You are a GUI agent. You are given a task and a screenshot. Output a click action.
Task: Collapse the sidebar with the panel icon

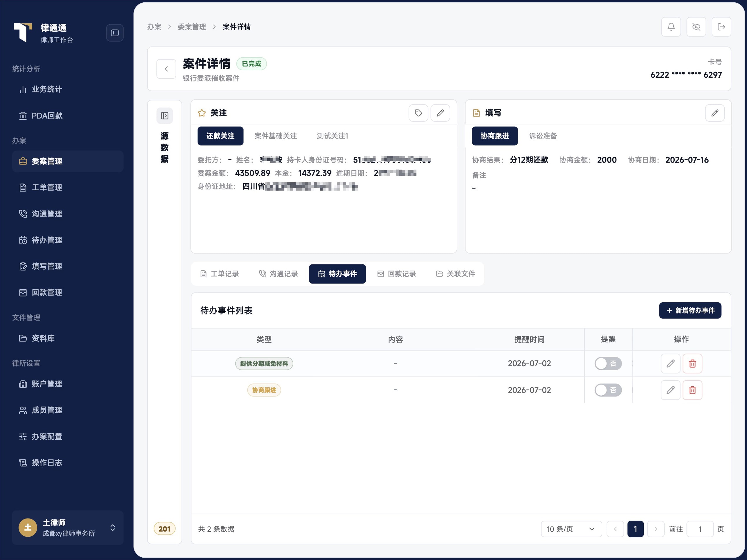115,33
